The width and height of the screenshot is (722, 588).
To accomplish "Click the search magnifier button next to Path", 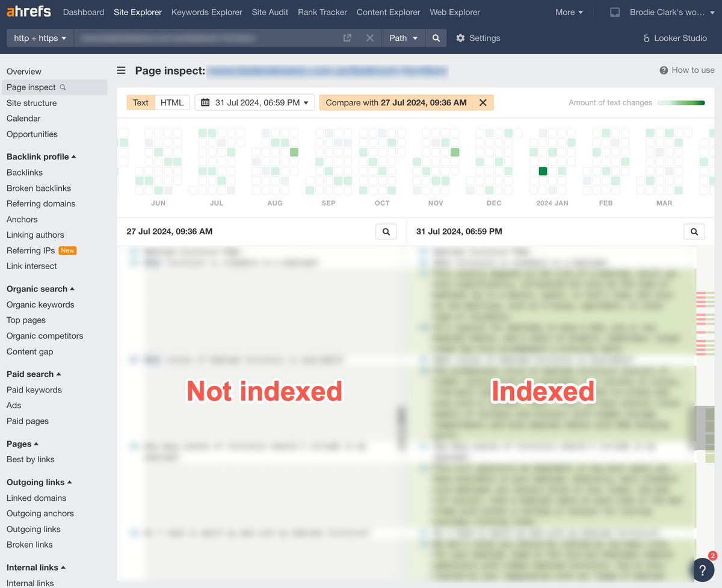I will click(436, 38).
